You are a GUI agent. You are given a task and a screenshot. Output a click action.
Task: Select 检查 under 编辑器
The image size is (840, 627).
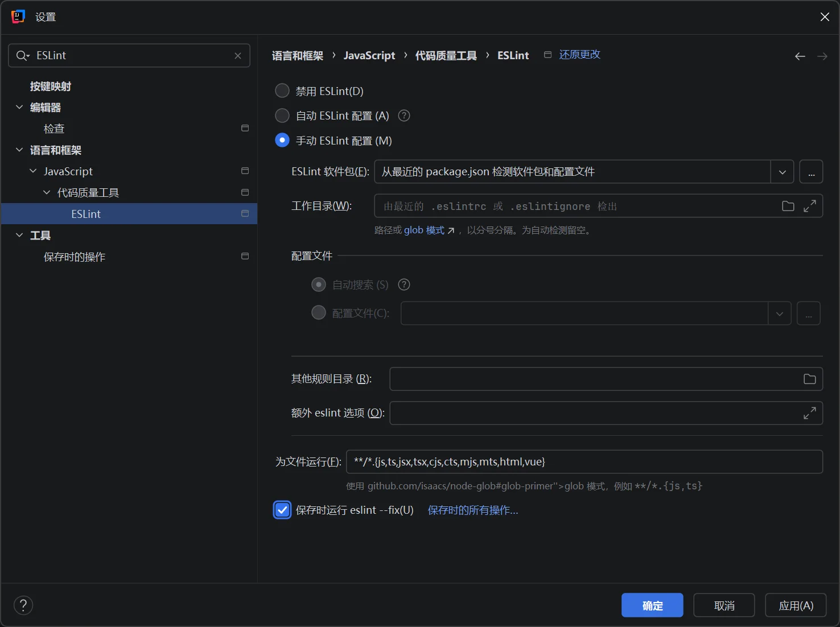[54, 129]
